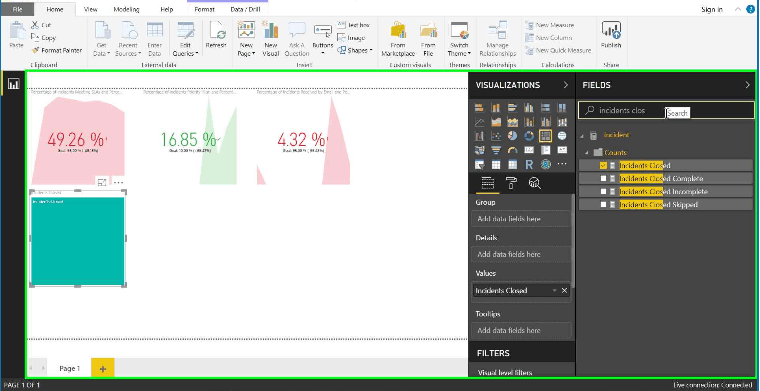Screen dimensions: 760x391
Task: Click the Publish icon in the ribbon
Action: point(611,31)
